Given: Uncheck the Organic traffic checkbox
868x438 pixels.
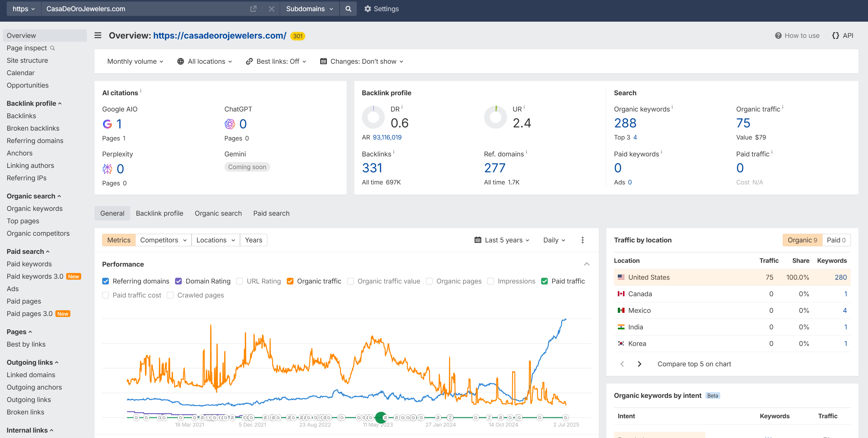Looking at the screenshot, I should point(290,281).
